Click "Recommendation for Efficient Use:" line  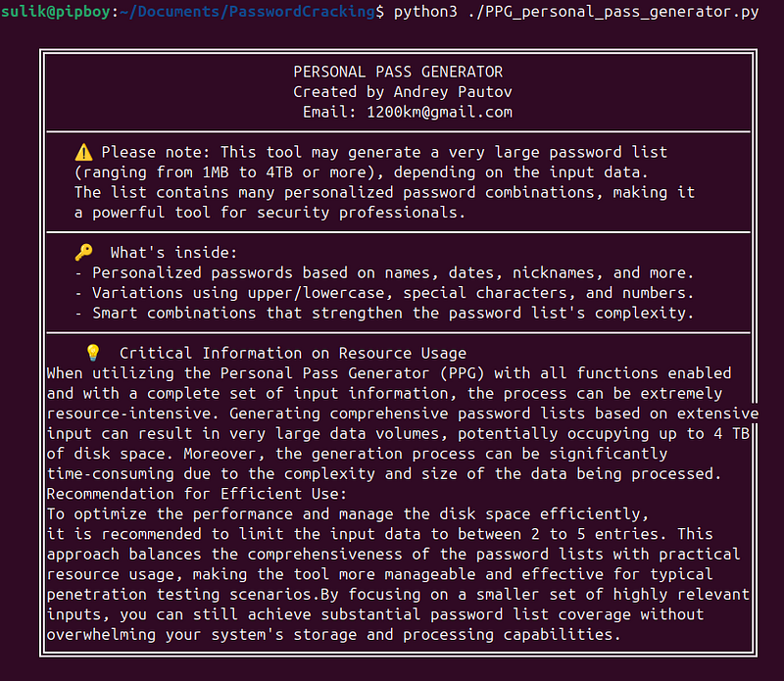click(197, 494)
